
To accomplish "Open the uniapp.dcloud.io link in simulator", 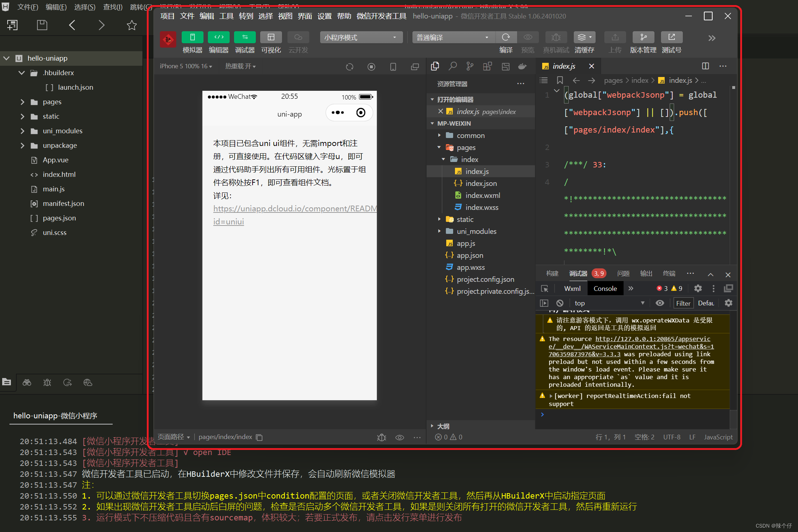I will [295, 215].
